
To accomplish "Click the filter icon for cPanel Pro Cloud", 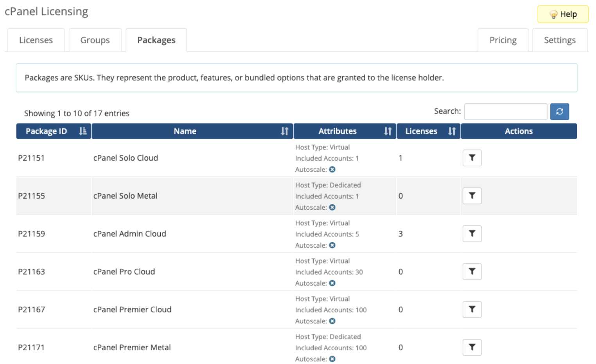I will coord(472,271).
